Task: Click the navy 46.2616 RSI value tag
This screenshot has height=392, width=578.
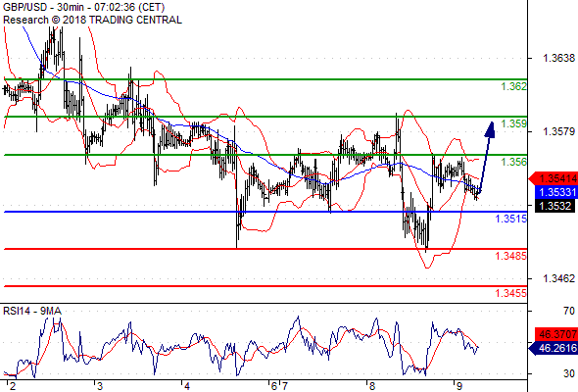Action: click(x=554, y=348)
